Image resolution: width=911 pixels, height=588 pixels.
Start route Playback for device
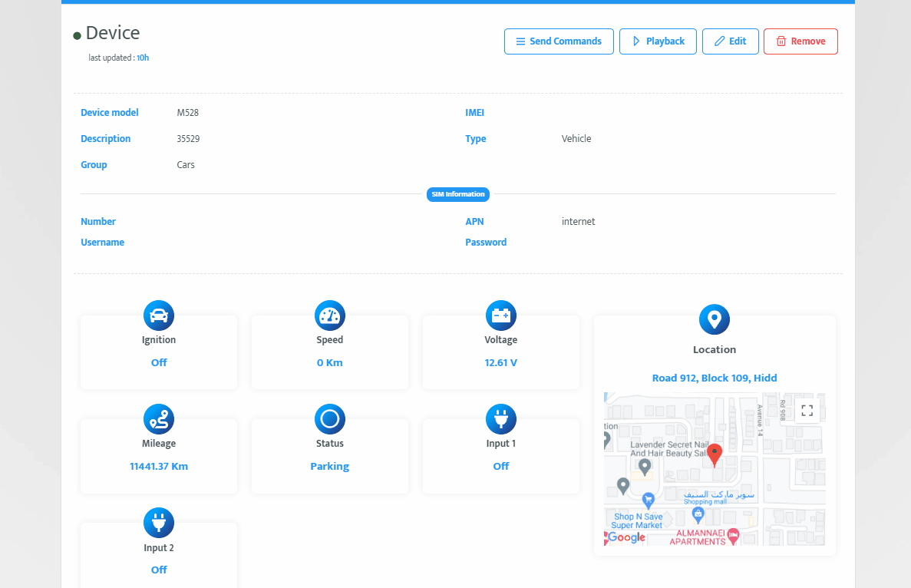(658, 41)
